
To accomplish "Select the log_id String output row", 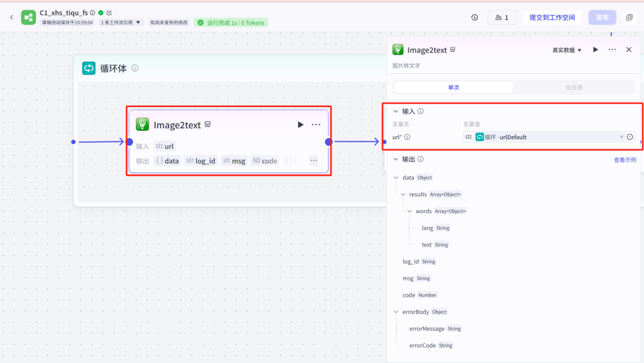I will click(x=419, y=262).
